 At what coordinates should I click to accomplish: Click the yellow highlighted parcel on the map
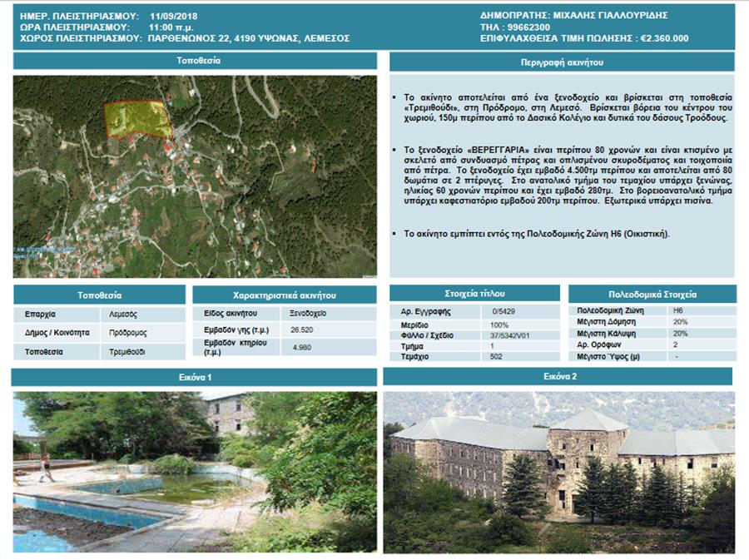[x=137, y=119]
